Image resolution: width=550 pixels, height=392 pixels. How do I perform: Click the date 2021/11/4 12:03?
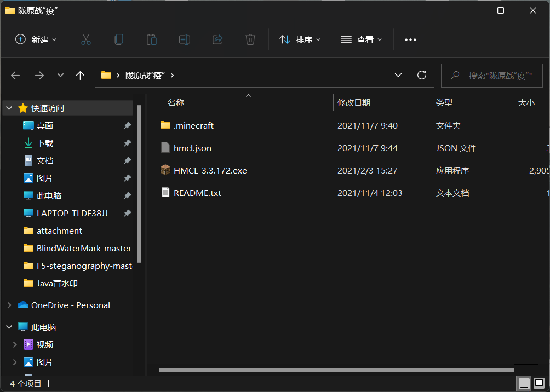tap(370, 193)
